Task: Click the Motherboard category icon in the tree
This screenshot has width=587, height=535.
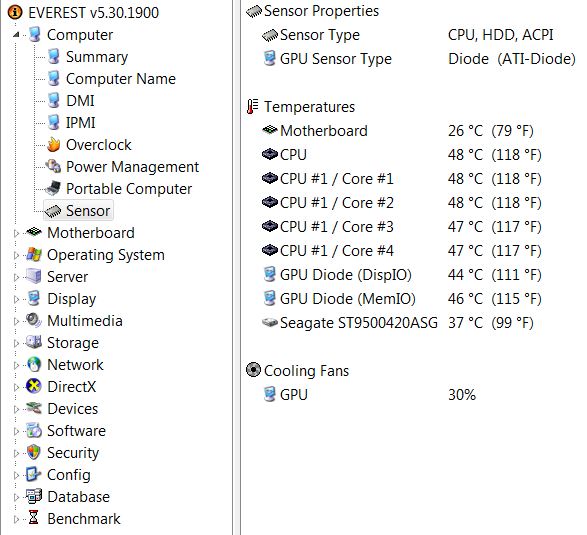Action: pyautogui.click(x=34, y=232)
